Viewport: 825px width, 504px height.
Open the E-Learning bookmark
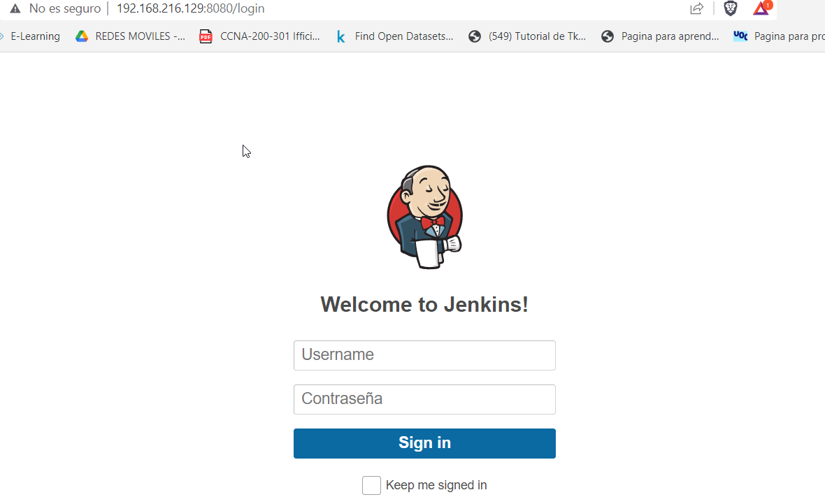(35, 36)
